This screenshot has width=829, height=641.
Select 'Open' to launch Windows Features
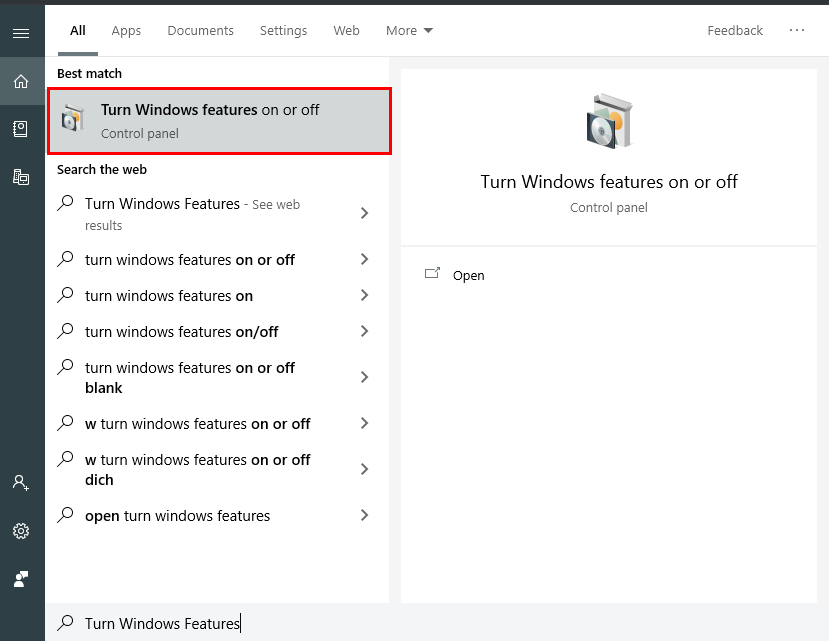468,275
